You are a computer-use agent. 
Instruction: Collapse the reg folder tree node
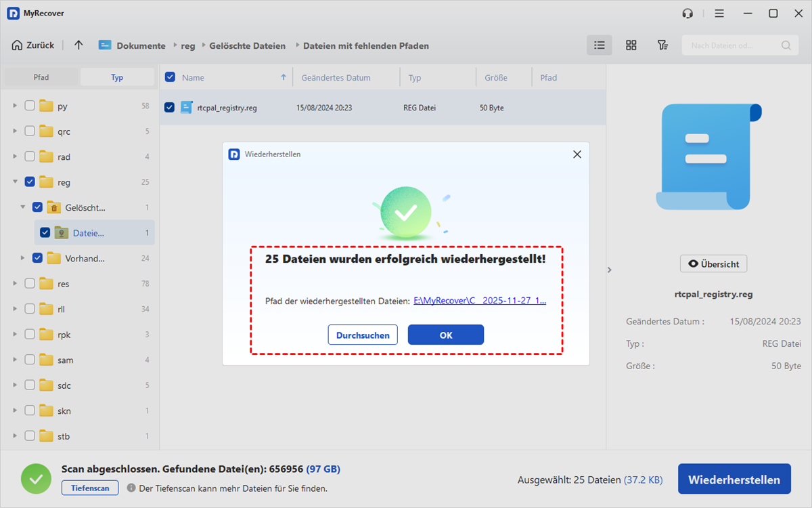[x=15, y=182]
